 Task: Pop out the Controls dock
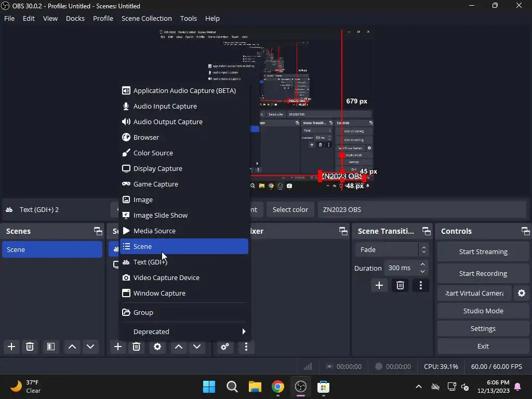[526, 231]
